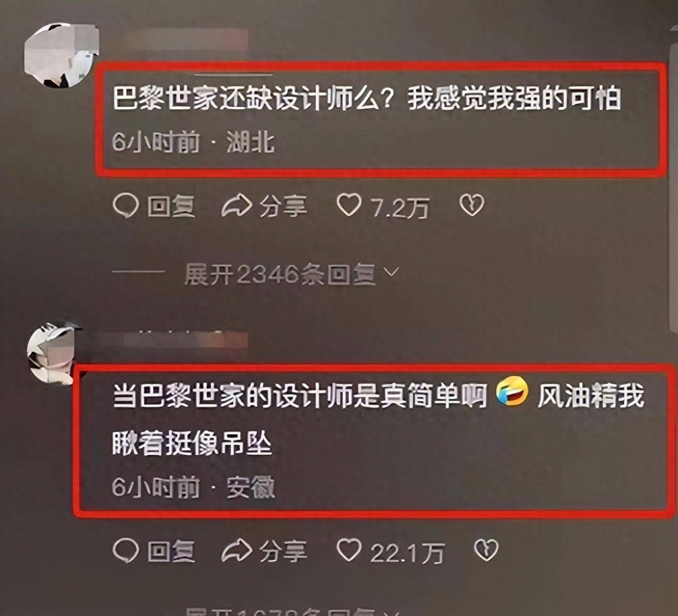This screenshot has height=616, width=678.
Task: Dislike the Hubei comment via the broken heart
Action: pos(471,206)
